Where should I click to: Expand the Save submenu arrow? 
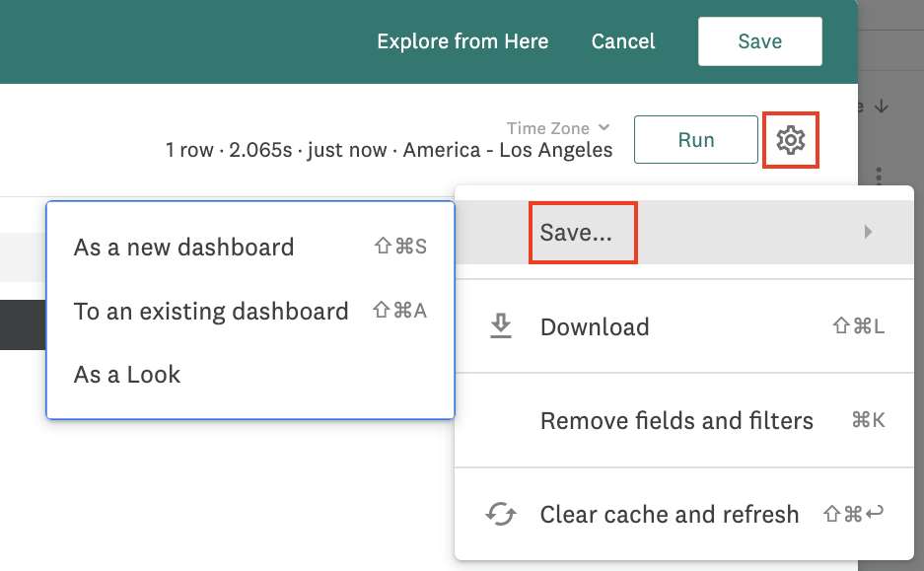tap(868, 233)
